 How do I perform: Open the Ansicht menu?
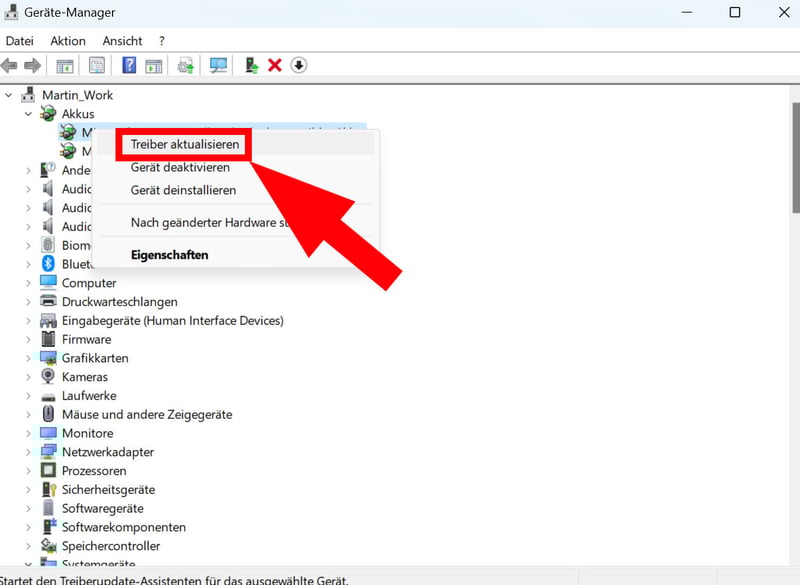click(122, 41)
